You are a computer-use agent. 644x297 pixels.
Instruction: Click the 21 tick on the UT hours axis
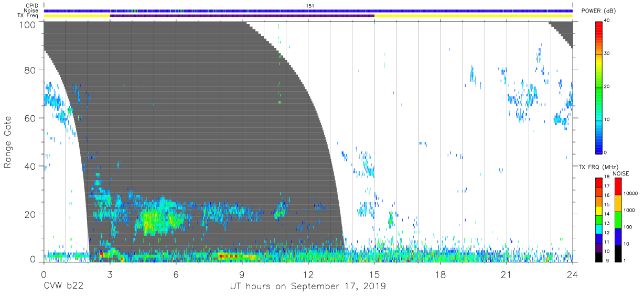point(506,273)
